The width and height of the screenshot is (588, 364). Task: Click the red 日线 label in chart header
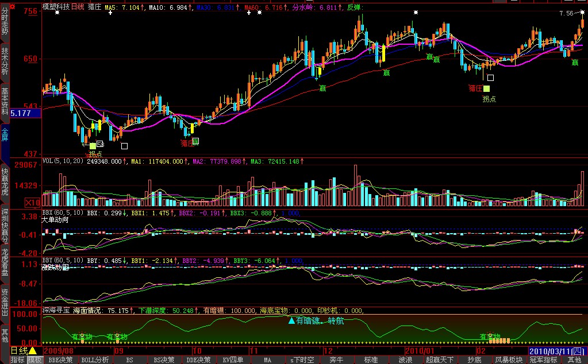click(x=78, y=7)
